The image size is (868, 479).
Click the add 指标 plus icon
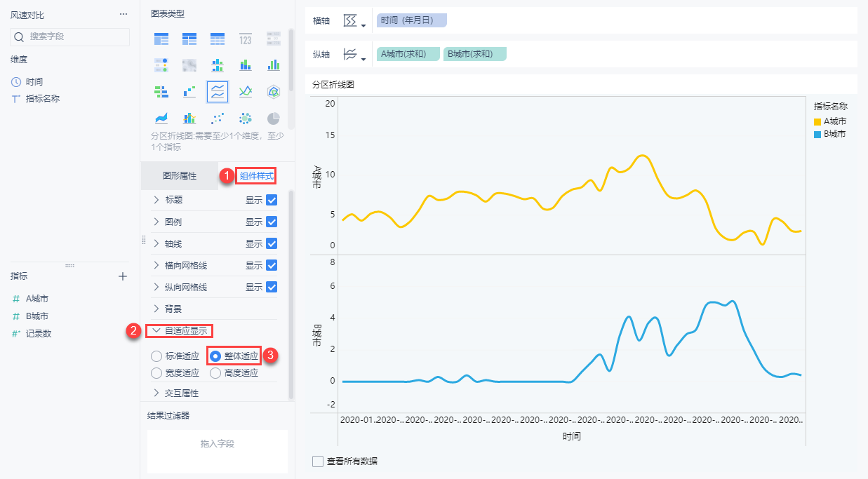tap(123, 276)
